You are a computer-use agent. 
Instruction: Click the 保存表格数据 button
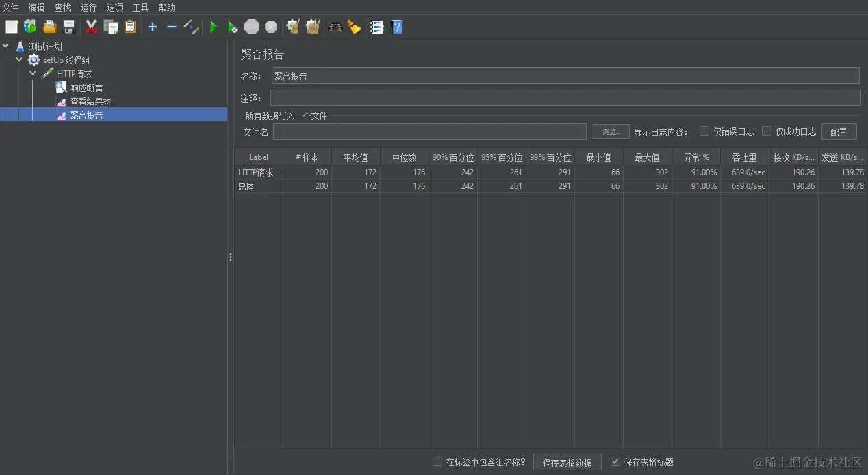click(x=567, y=463)
